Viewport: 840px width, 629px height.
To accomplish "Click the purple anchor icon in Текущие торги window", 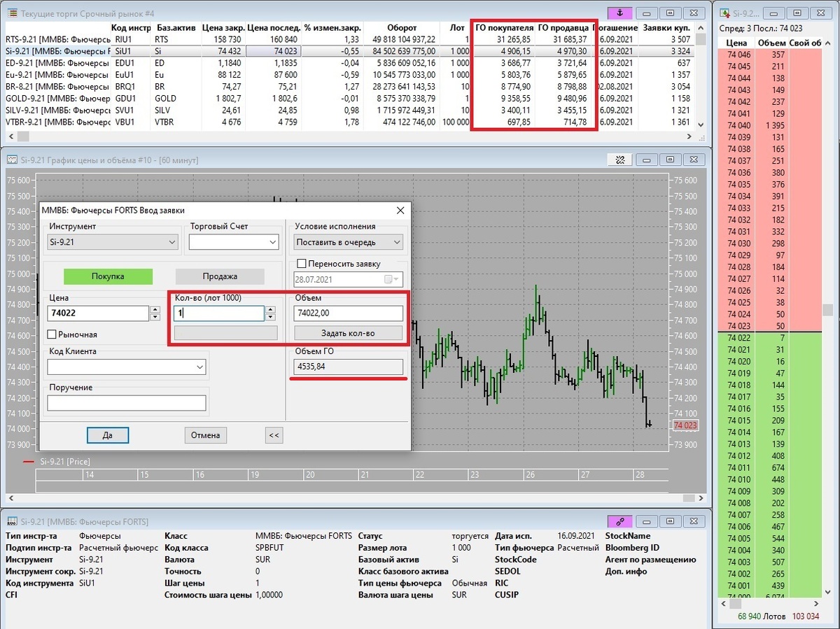I will click(x=620, y=13).
